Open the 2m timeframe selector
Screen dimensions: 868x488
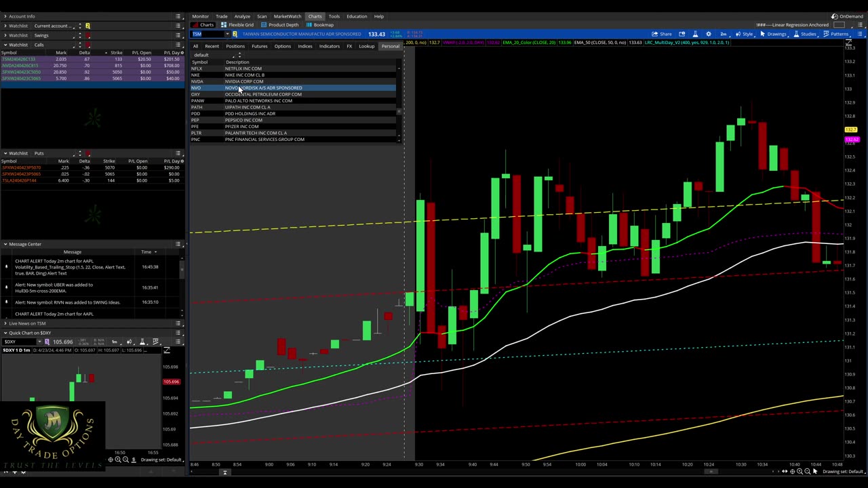[x=724, y=34]
